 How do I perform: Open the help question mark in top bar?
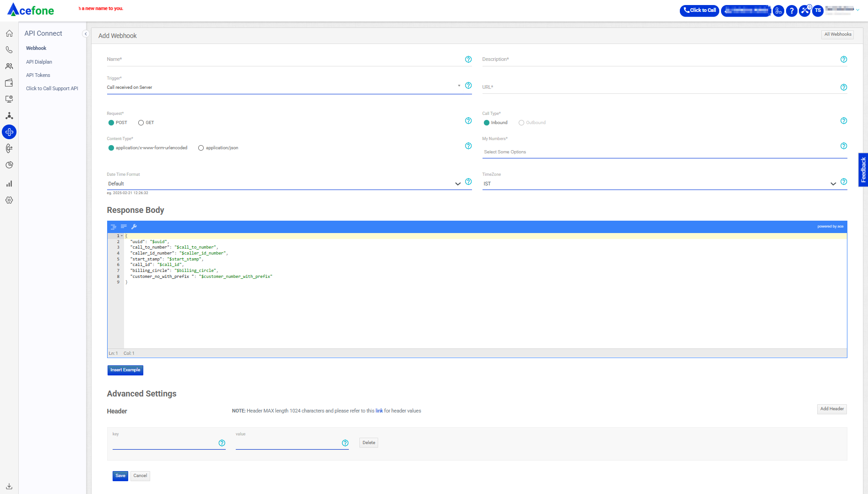click(792, 11)
